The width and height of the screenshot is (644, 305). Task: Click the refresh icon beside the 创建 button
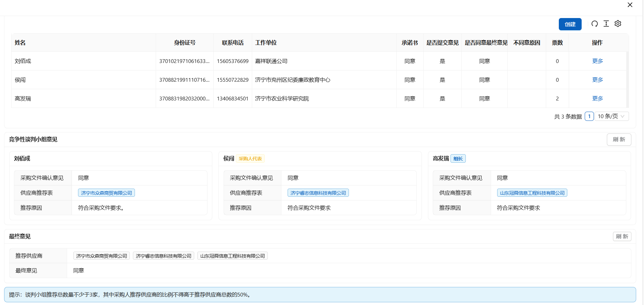(x=595, y=24)
